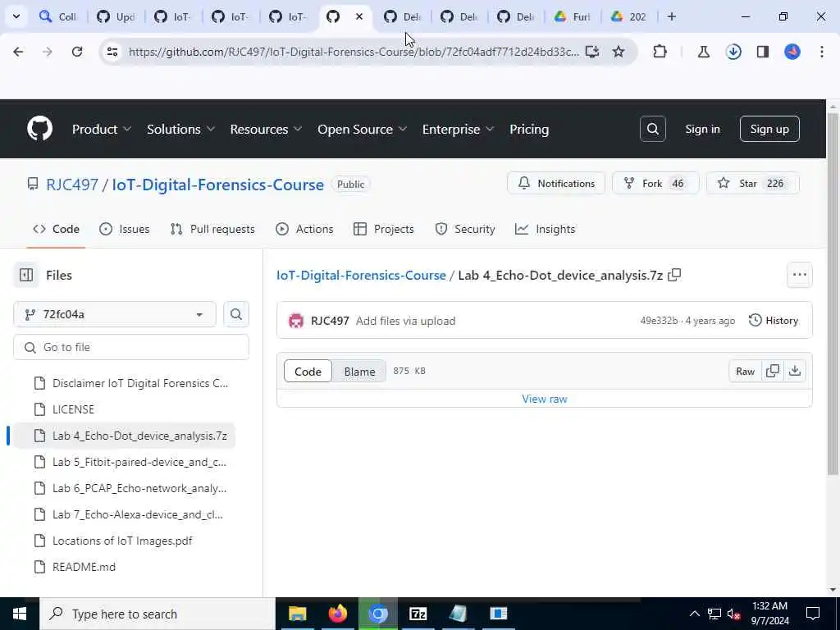840x630 pixels.
Task: Expand the Open Source menu
Action: pyautogui.click(x=362, y=129)
